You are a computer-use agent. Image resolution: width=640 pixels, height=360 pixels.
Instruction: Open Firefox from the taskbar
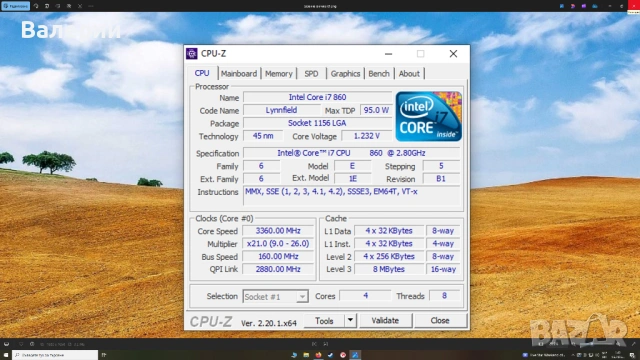point(318,355)
